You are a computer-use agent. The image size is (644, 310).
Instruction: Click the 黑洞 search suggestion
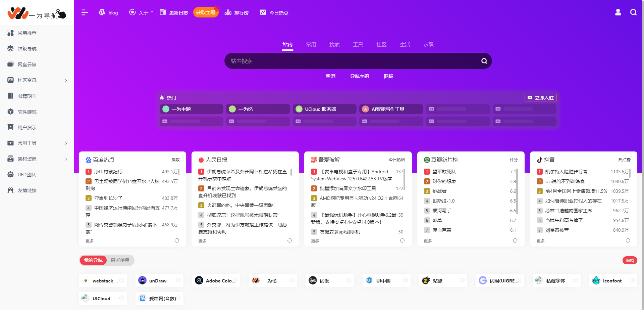331,76
